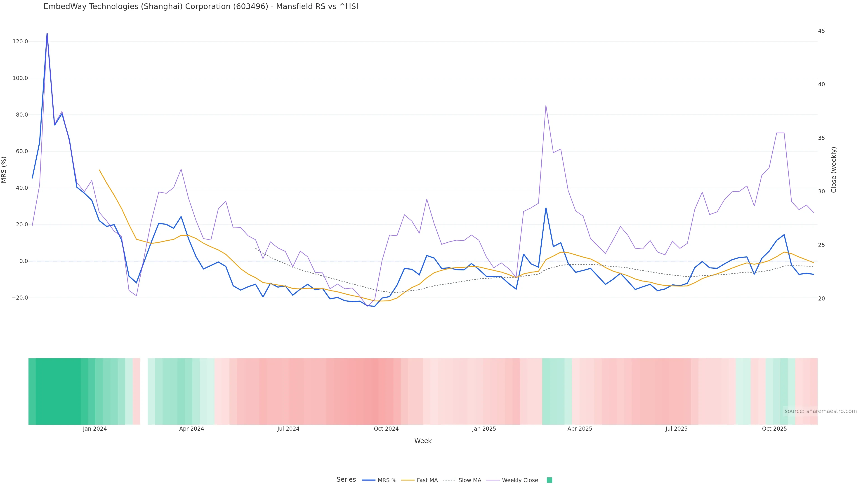Image resolution: width=868 pixels, height=488 pixels.
Task: Click the chart title text
Action: [x=200, y=7]
